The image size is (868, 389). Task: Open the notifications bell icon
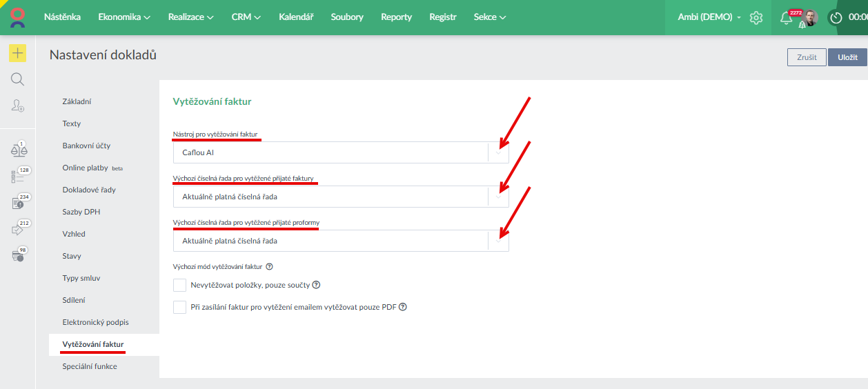click(786, 18)
